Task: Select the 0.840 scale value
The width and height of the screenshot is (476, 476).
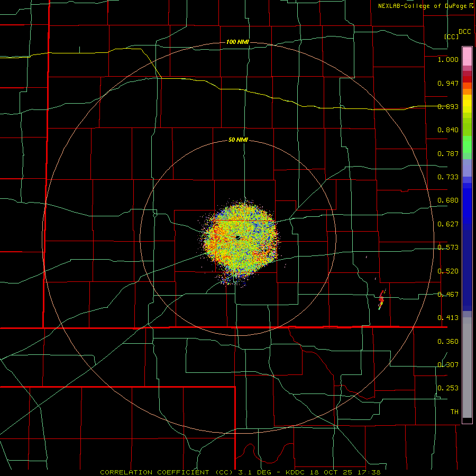Action: coord(448,130)
